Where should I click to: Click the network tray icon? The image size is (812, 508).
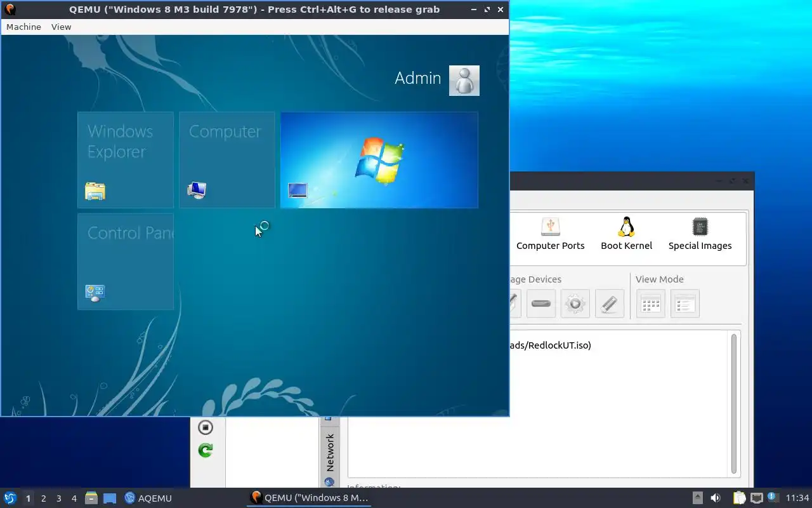756,498
